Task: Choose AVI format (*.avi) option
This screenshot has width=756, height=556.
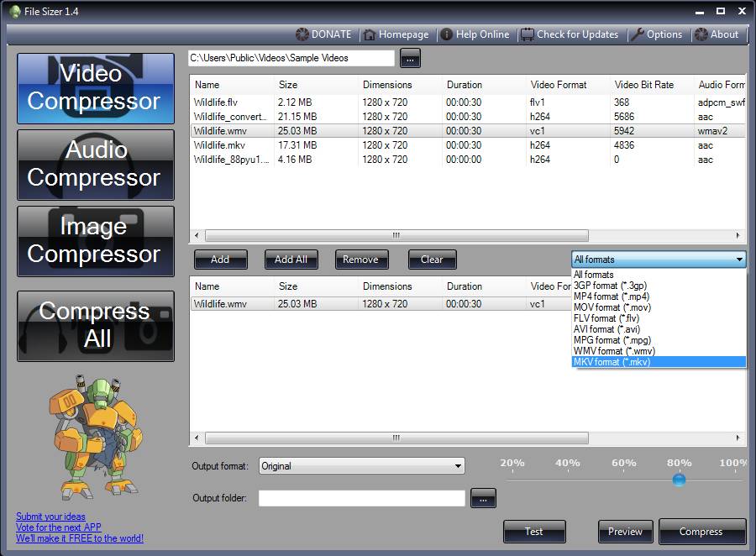Action: pos(659,329)
